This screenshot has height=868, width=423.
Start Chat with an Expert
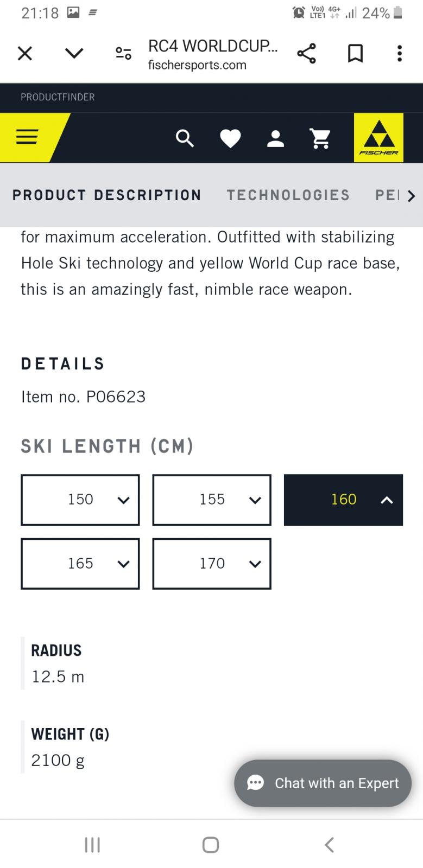coord(323,783)
